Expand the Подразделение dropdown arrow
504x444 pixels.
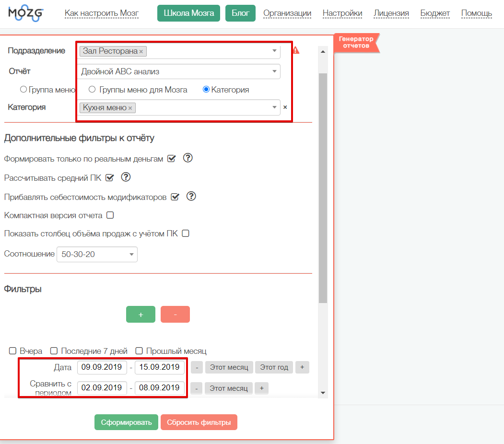click(274, 51)
